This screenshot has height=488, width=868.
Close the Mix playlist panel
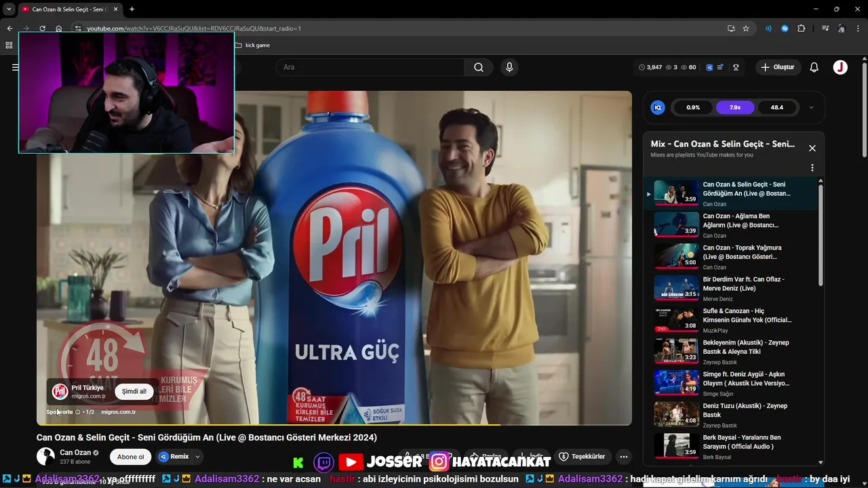(812, 148)
